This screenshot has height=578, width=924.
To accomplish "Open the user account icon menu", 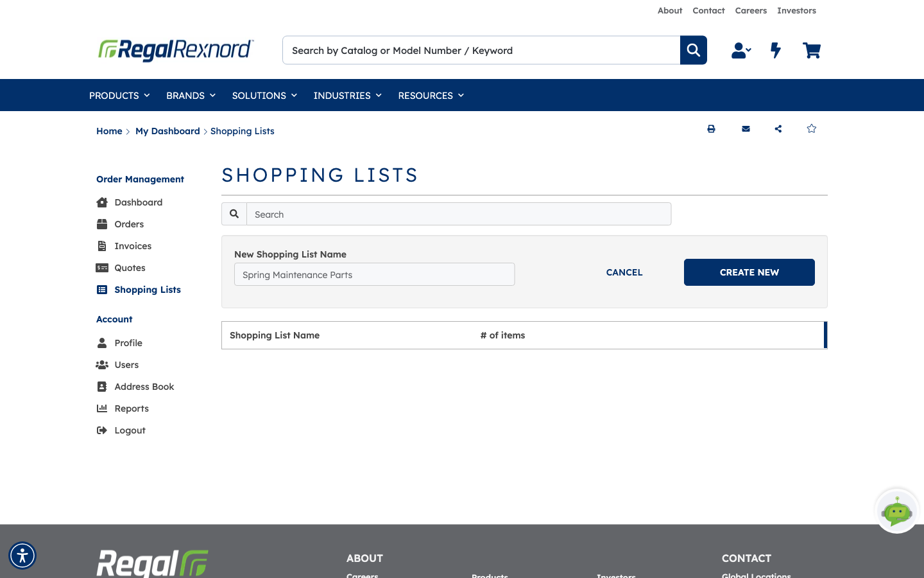I will pyautogui.click(x=741, y=50).
